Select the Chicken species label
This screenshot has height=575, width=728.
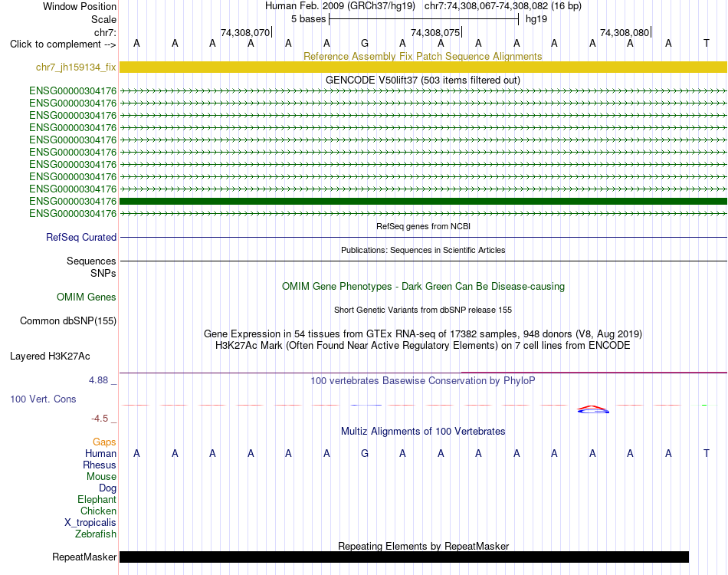point(98,511)
